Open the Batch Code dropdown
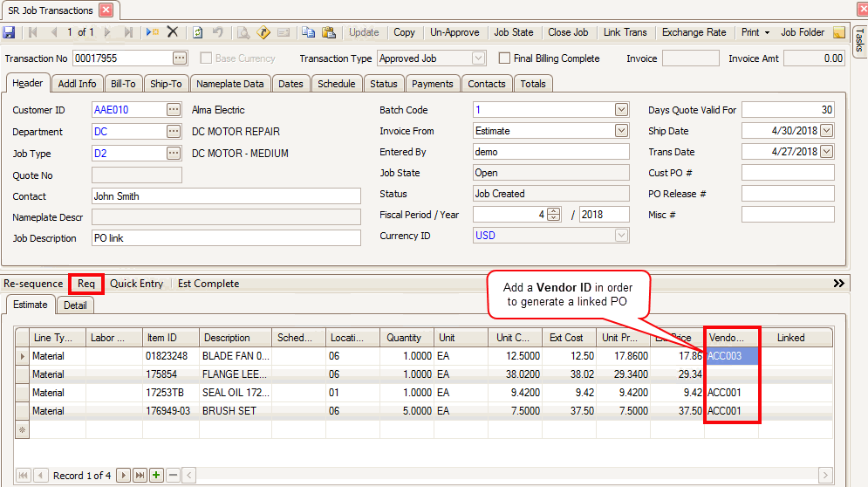868x487 pixels. [x=621, y=110]
